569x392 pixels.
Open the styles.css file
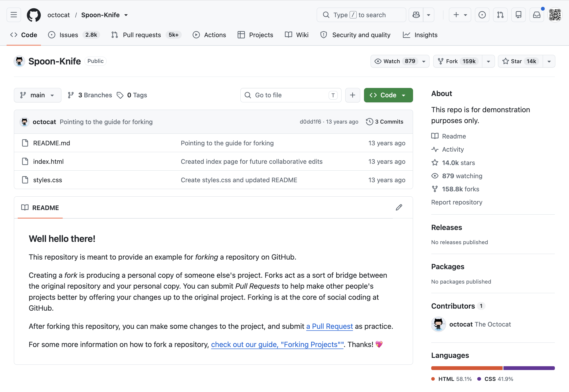pyautogui.click(x=48, y=180)
